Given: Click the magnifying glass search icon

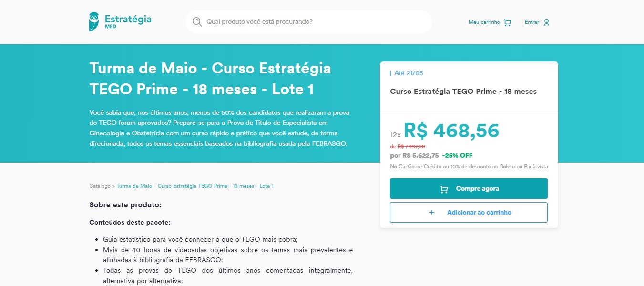Looking at the screenshot, I should tap(197, 22).
